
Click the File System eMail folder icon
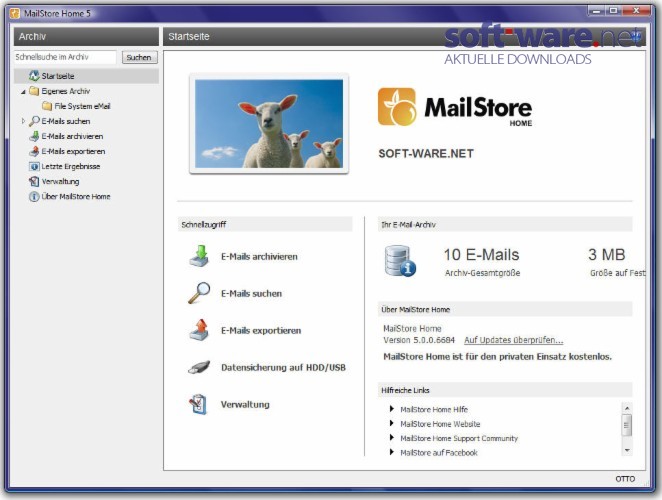pyautogui.click(x=47, y=106)
